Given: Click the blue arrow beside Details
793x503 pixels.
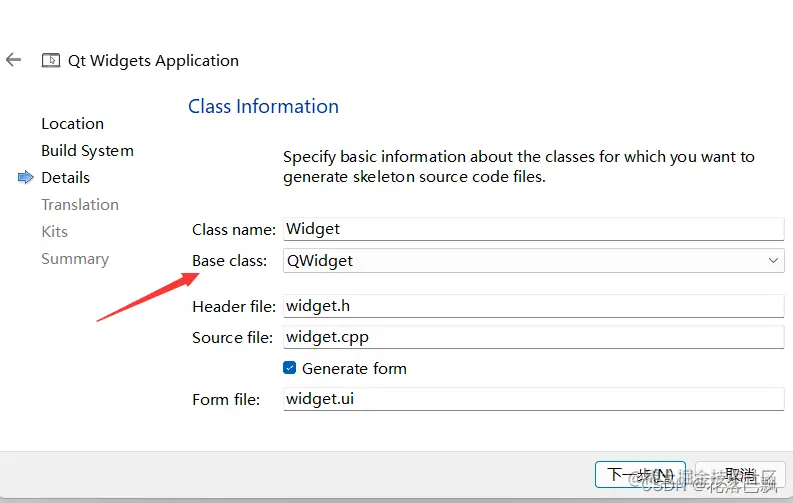Looking at the screenshot, I should (25, 177).
